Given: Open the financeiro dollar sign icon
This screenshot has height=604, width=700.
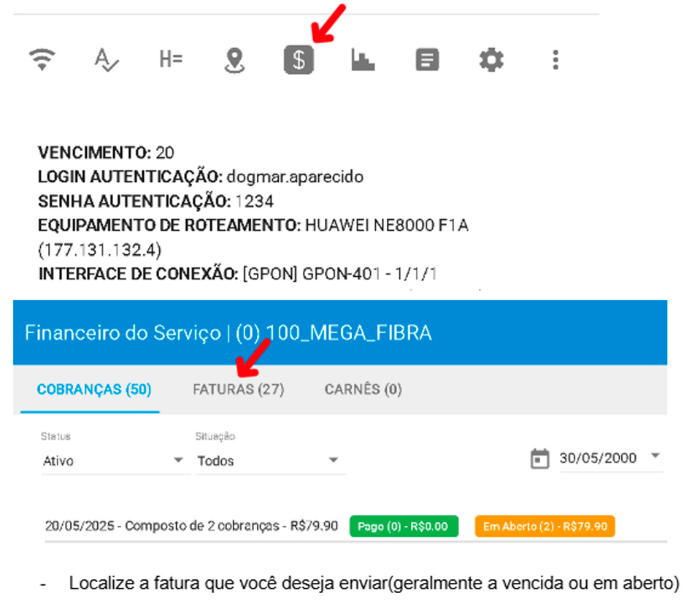Looking at the screenshot, I should click(x=299, y=61).
